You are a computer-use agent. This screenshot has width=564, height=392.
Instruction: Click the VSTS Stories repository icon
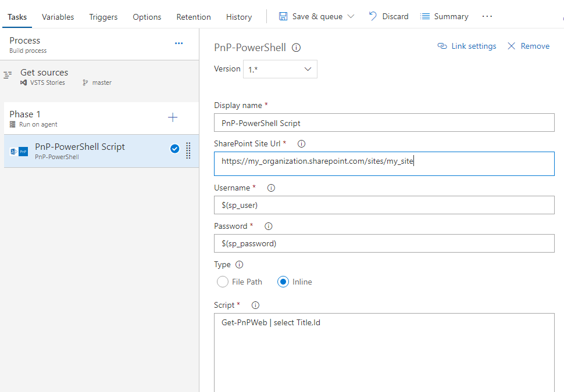pyautogui.click(x=23, y=82)
